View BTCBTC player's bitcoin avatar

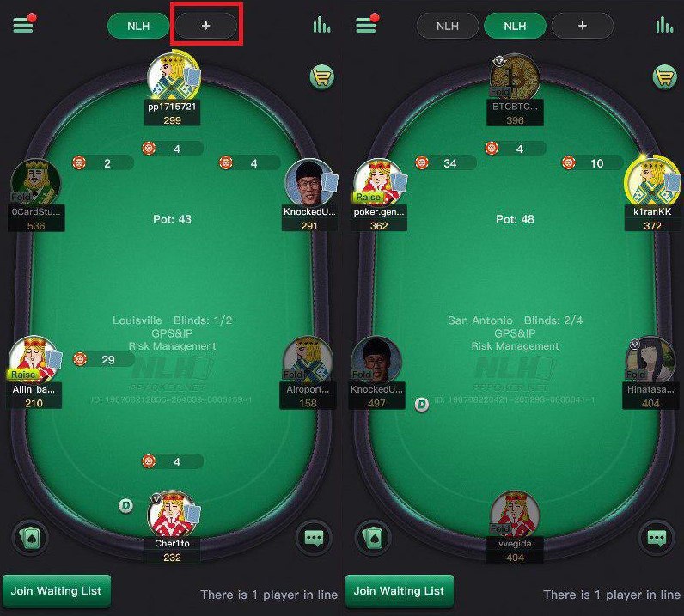pos(515,77)
